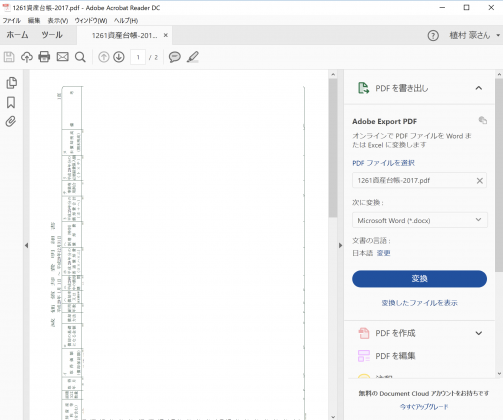503x420 pixels.
Task: Click the page number input field
Action: pyautogui.click(x=138, y=57)
